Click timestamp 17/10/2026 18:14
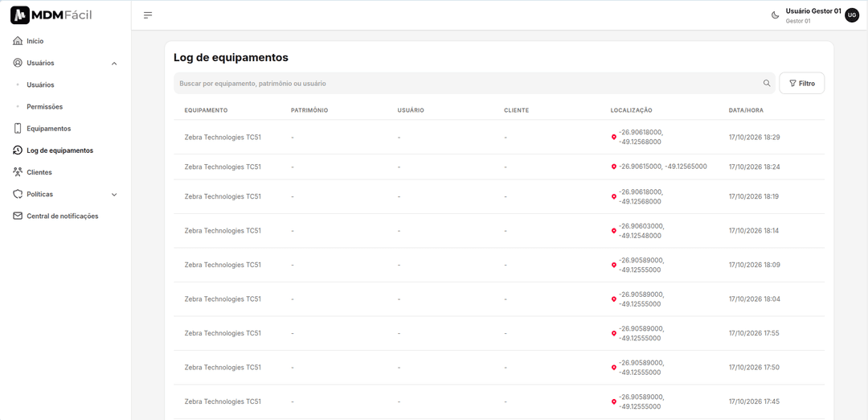The image size is (868, 420). [x=754, y=230]
